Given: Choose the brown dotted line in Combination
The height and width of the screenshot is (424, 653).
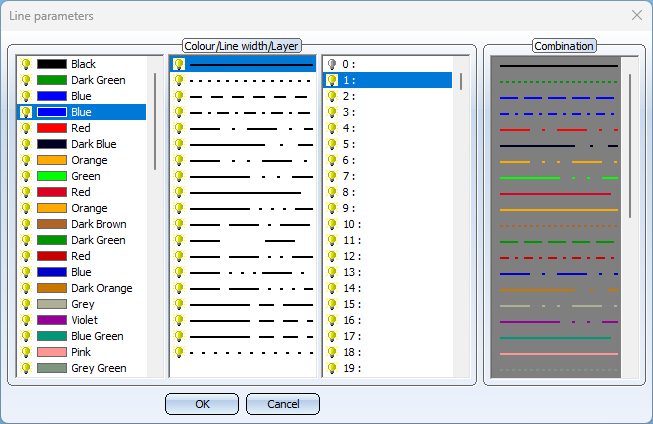Looking at the screenshot, I should click(558, 226).
